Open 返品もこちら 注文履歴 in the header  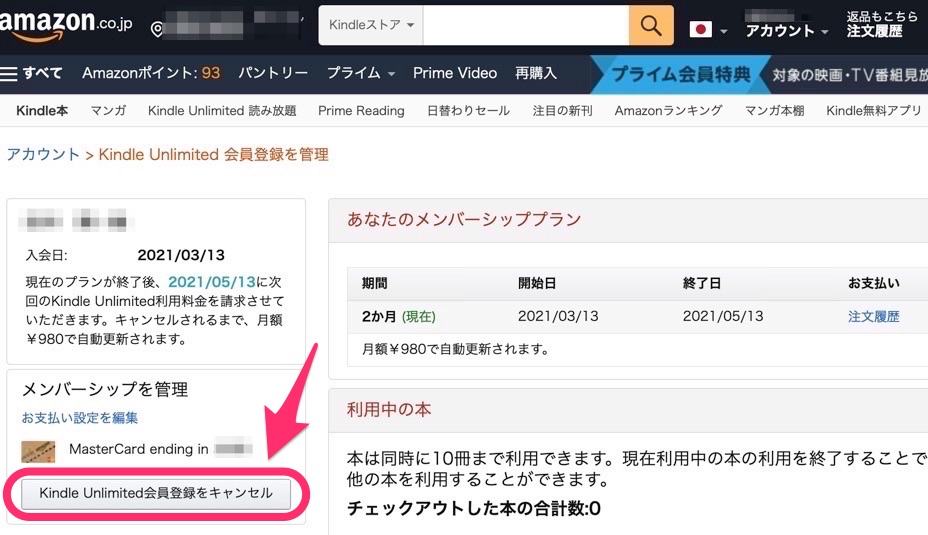[x=881, y=24]
